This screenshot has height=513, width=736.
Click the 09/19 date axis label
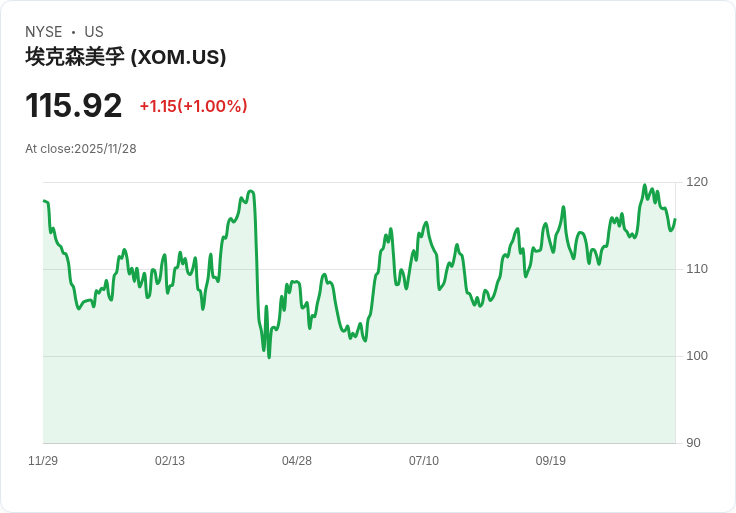551,460
